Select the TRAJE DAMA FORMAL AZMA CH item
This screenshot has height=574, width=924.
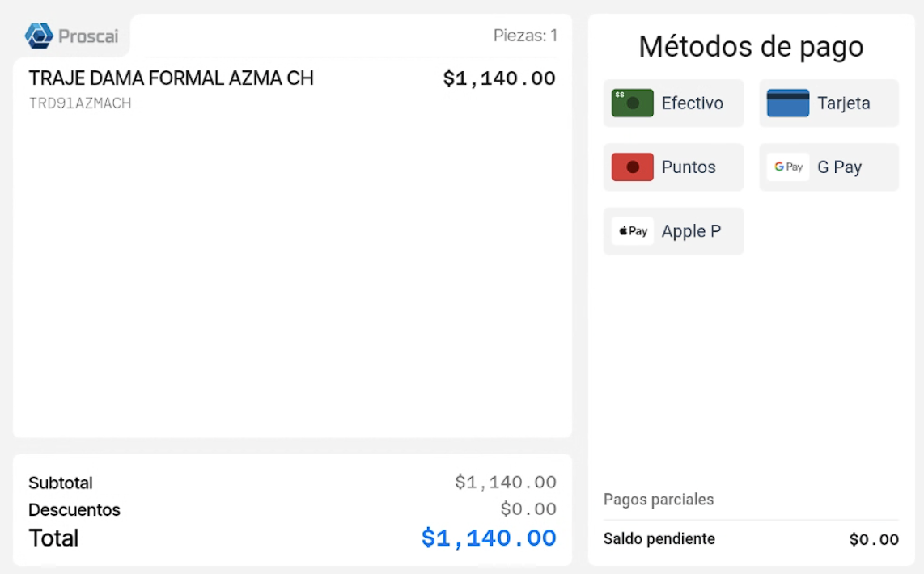(x=172, y=78)
